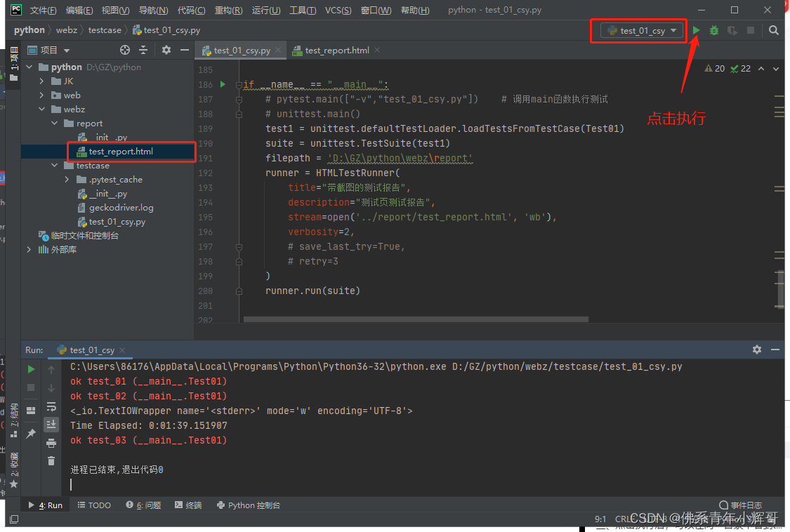
Task: Close the test_report.html editor tab
Action: point(377,50)
